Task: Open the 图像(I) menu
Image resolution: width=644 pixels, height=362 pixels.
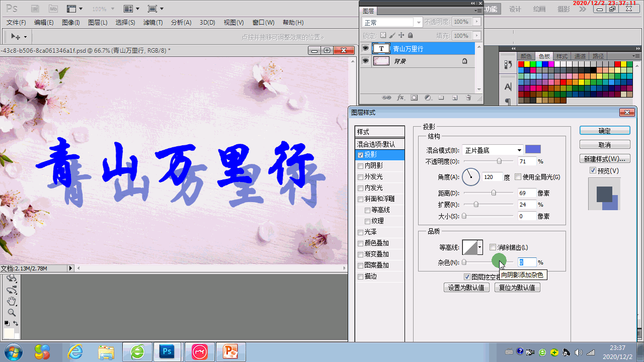Action: [x=71, y=23]
